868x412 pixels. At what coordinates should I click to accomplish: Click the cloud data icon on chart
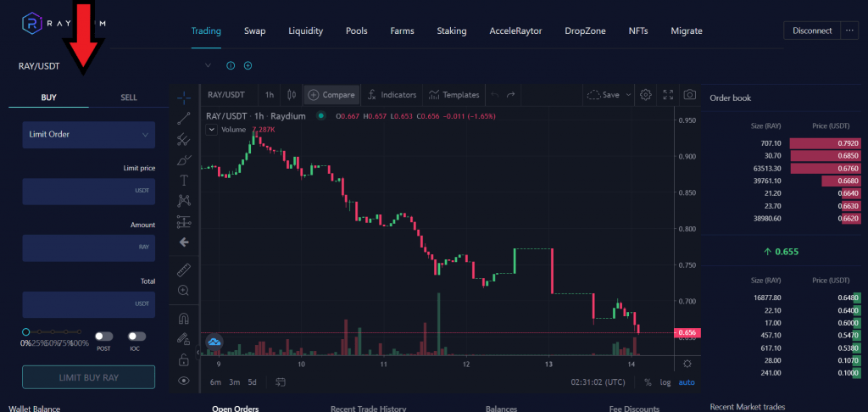pyautogui.click(x=214, y=342)
